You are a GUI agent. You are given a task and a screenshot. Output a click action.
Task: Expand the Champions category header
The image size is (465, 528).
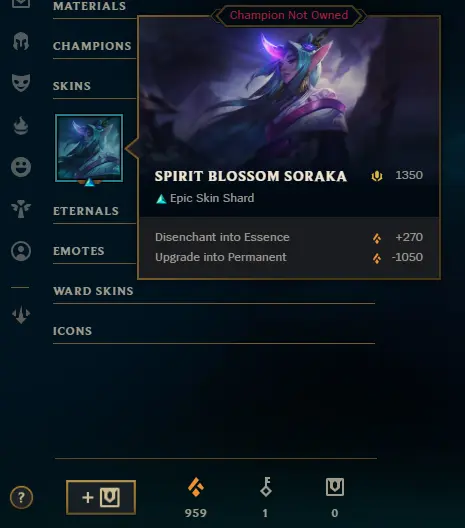coord(92,46)
